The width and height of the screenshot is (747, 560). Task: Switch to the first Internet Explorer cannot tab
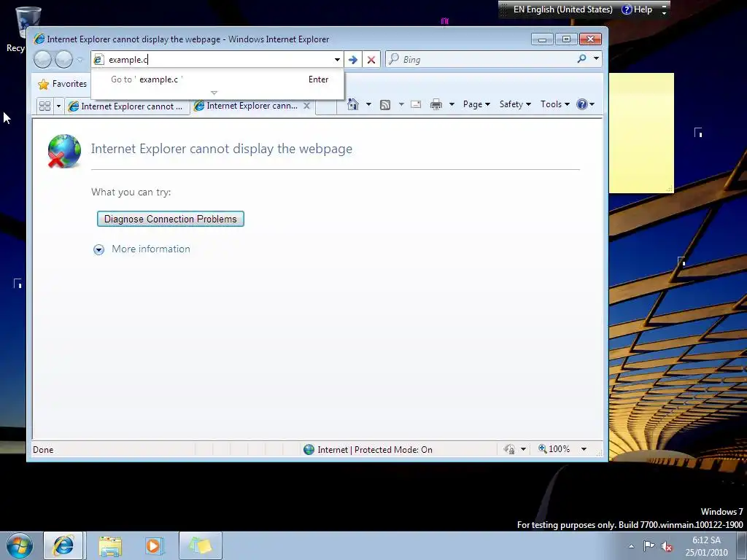[127, 106]
